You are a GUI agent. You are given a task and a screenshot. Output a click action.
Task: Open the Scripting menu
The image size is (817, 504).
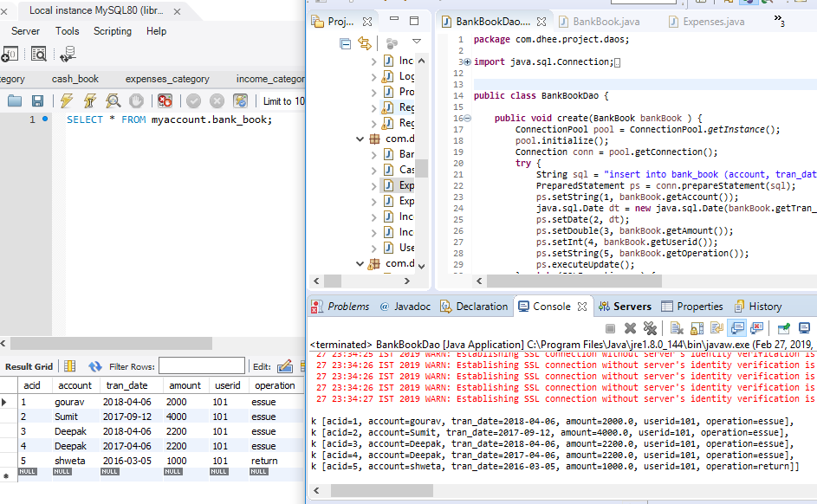pos(113,31)
